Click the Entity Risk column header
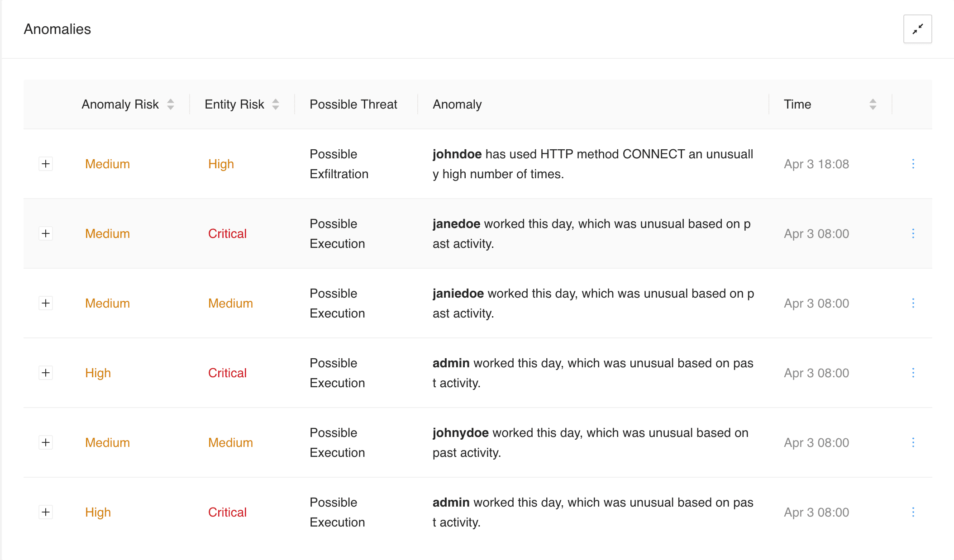This screenshot has width=954, height=560. click(x=234, y=104)
